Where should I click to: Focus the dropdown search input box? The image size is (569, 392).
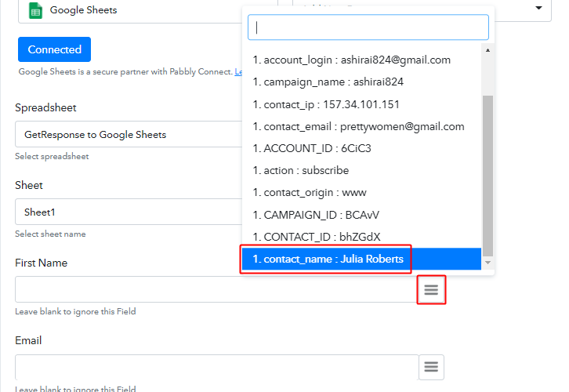368,27
